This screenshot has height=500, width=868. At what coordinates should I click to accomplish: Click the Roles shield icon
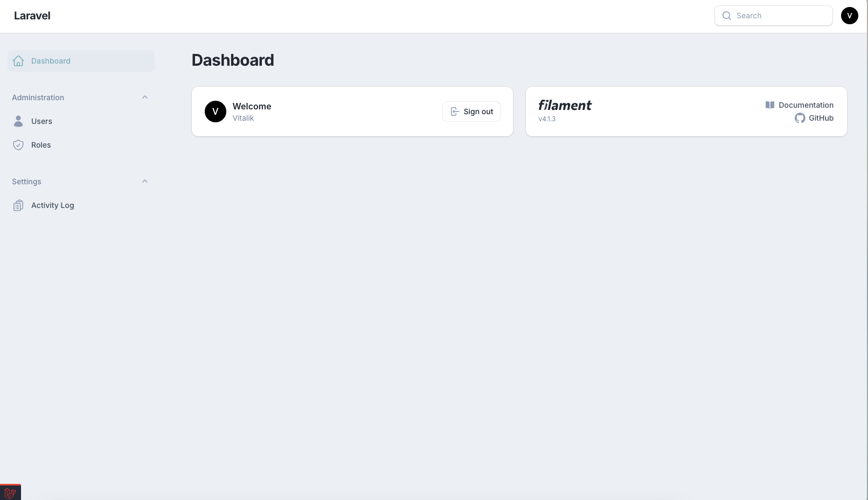(x=18, y=145)
